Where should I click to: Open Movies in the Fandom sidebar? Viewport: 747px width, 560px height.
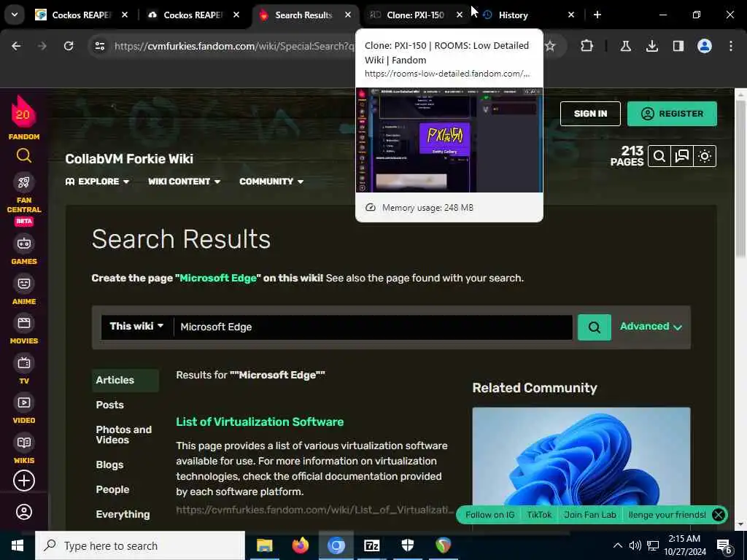(24, 330)
